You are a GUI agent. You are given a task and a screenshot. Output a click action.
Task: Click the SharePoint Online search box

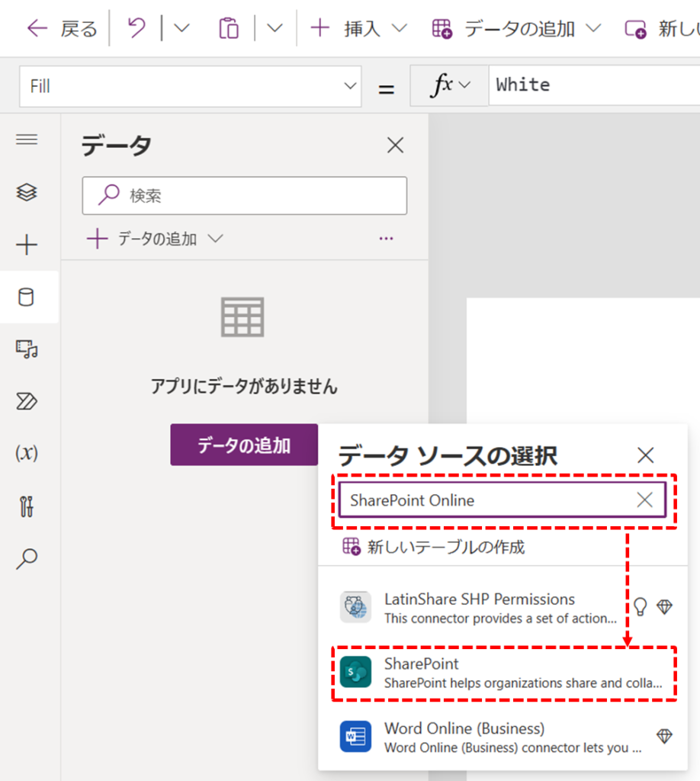[503, 500]
